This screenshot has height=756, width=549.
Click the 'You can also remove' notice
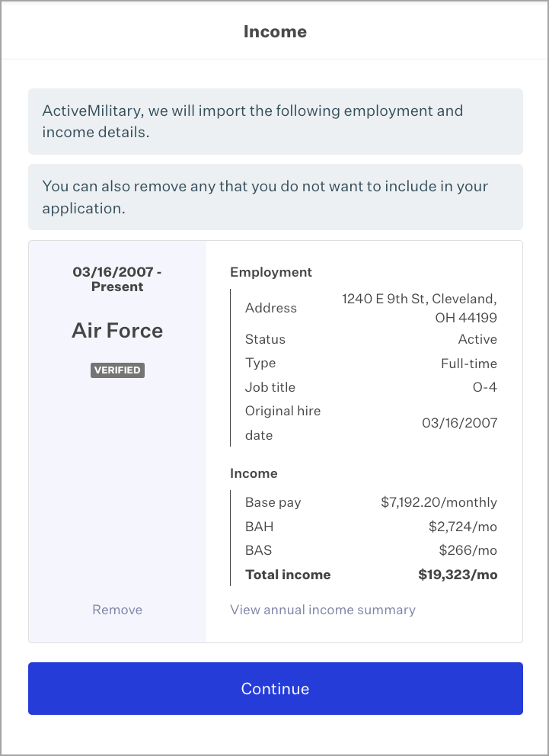(276, 197)
